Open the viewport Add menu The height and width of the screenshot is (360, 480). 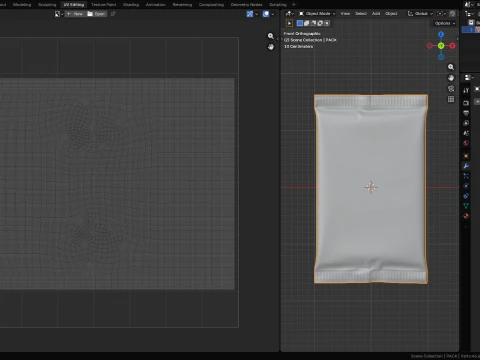pyautogui.click(x=376, y=14)
